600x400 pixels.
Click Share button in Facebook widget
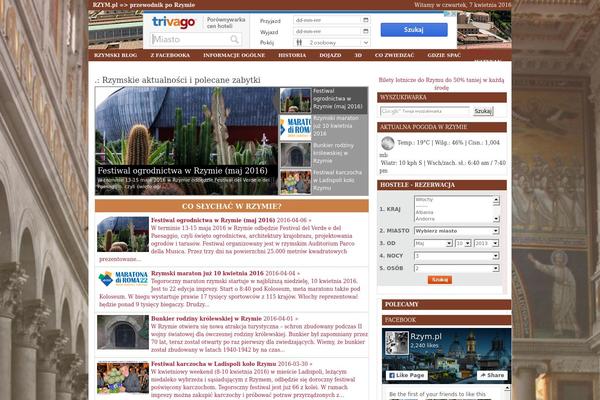pos(492,375)
